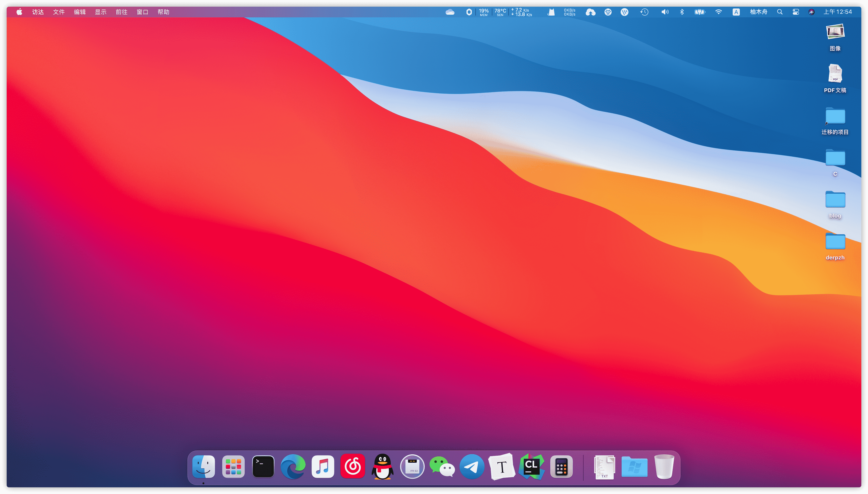
Task: Open the Windows folder stack in Dock
Action: [634, 467]
